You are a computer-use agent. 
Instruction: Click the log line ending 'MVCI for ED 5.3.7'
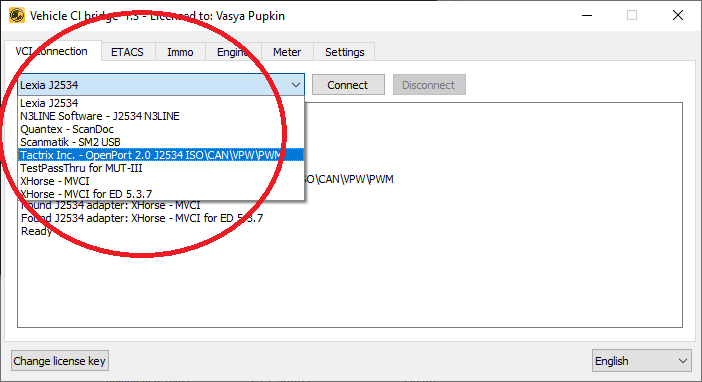point(142,218)
